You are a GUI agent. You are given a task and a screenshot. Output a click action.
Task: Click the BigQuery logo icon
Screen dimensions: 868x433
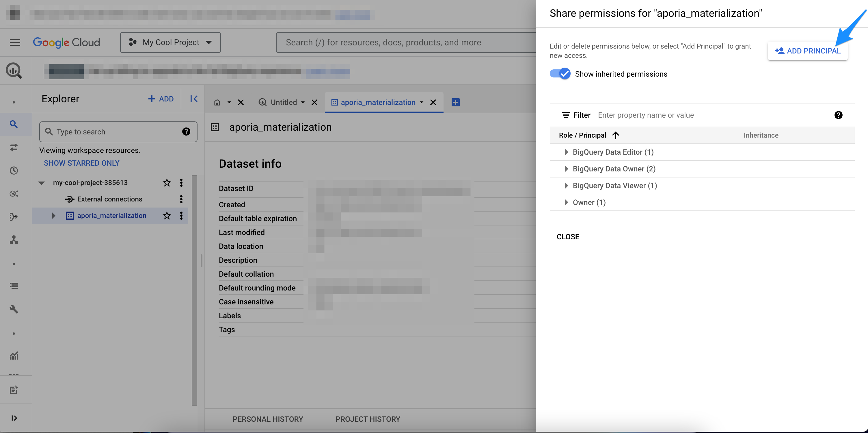14,71
